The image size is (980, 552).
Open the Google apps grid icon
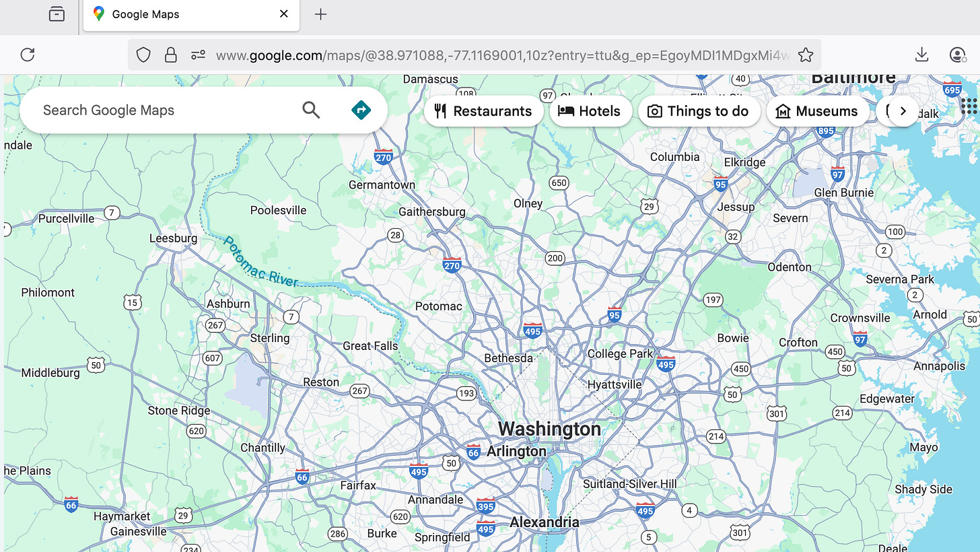[x=969, y=106]
